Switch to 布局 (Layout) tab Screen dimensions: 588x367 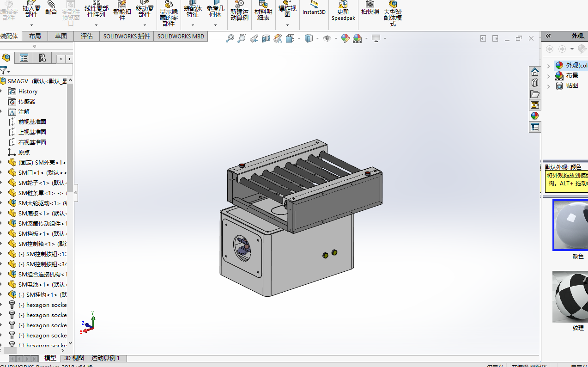tap(35, 36)
